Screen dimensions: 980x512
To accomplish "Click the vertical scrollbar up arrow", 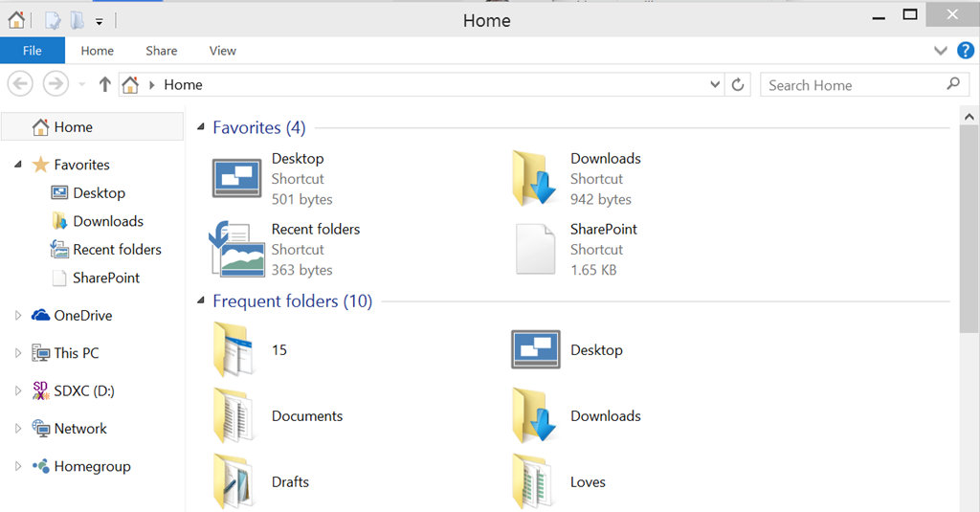I will [x=969, y=117].
